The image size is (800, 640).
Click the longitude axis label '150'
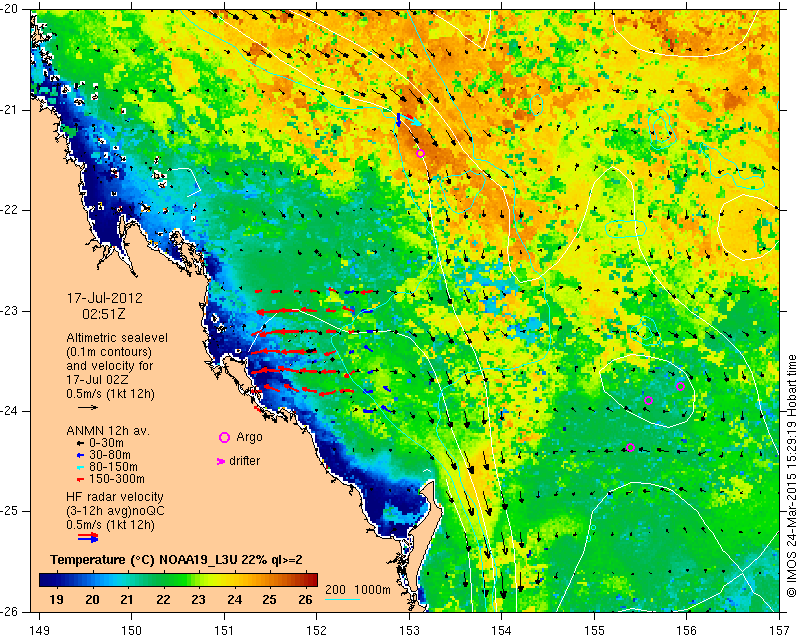pyautogui.click(x=132, y=631)
